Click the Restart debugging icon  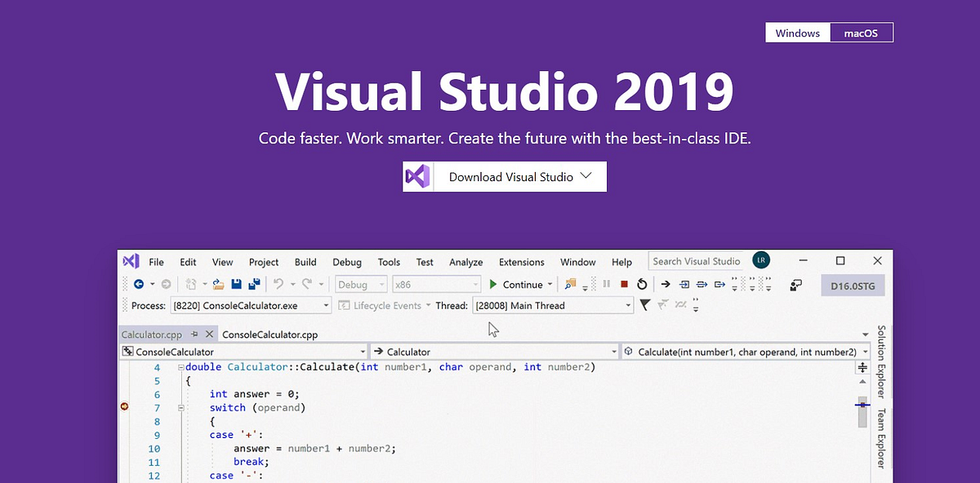pyautogui.click(x=643, y=284)
